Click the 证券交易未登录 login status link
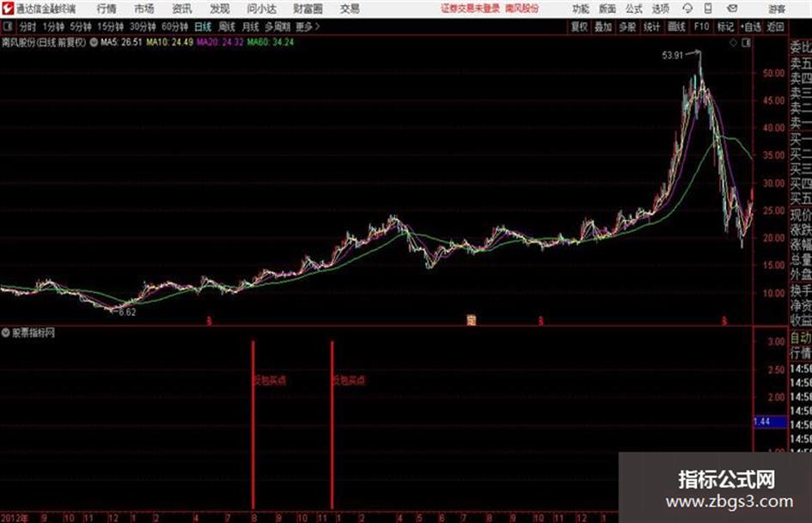This screenshot has width=812, height=523. point(470,9)
